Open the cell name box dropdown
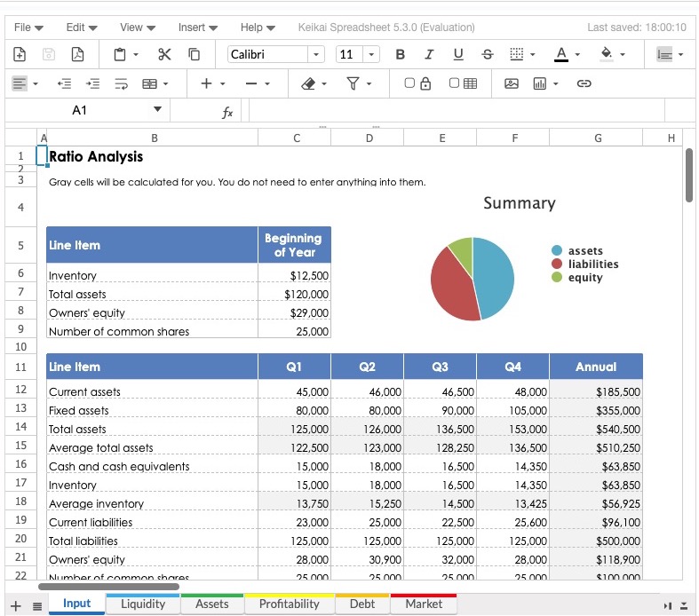Image resolution: width=699 pixels, height=616 pixels. tap(157, 109)
